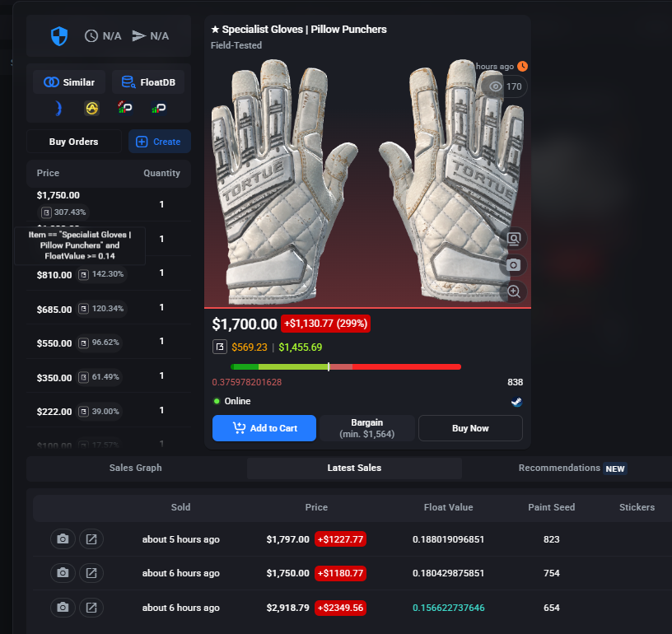The image size is (672, 634).
Task: Click the zoom-in magnifier icon on the image
Action: pyautogui.click(x=513, y=291)
